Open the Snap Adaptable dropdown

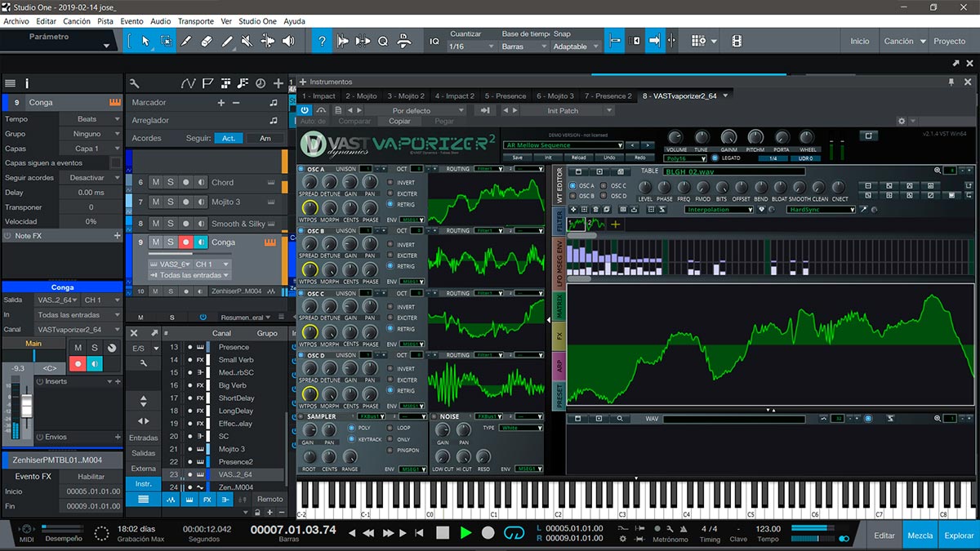pyautogui.click(x=576, y=47)
